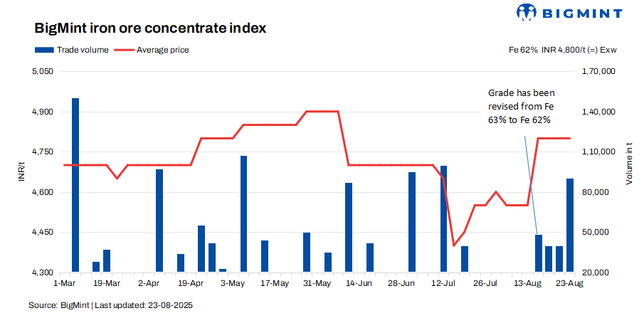Click the red Average price legend line
This screenshot has width=644, height=318.
pos(123,50)
